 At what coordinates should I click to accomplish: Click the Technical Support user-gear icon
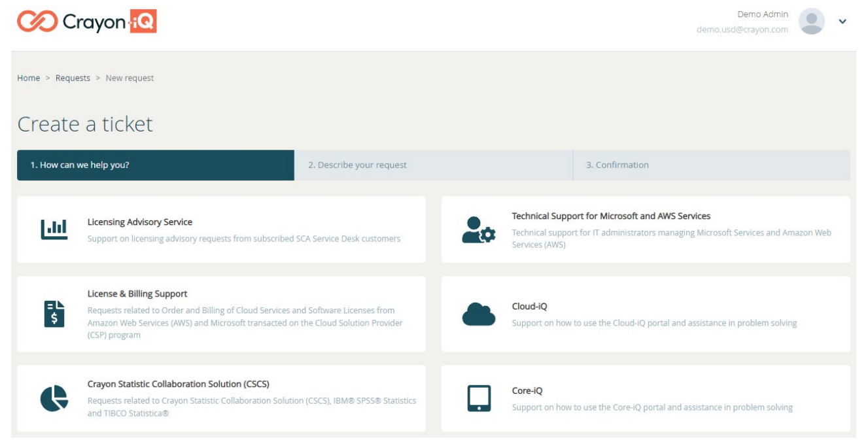point(478,230)
